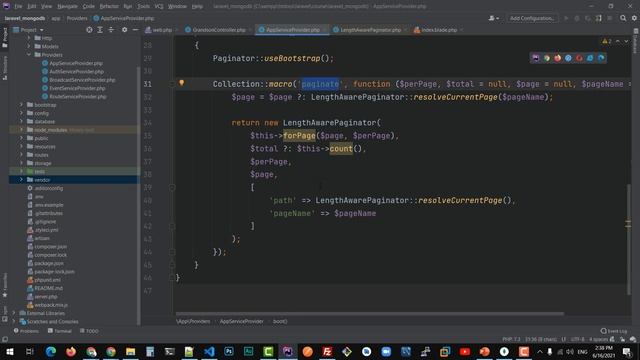Go to next highlighted error arrow
This screenshot has height=360, width=640.
[x=626, y=41]
